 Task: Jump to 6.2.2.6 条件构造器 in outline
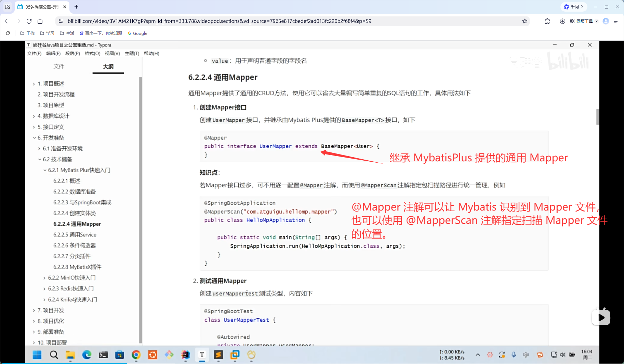[x=75, y=245]
